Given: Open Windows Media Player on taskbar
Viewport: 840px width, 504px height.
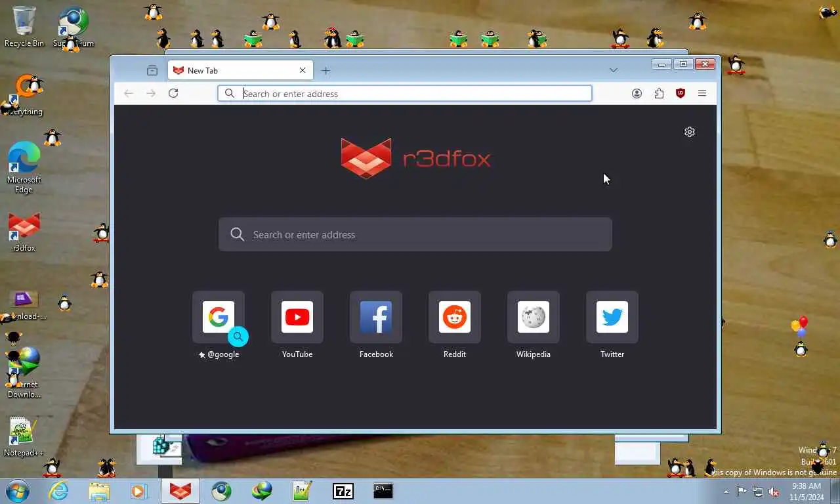Looking at the screenshot, I should pos(138,491).
